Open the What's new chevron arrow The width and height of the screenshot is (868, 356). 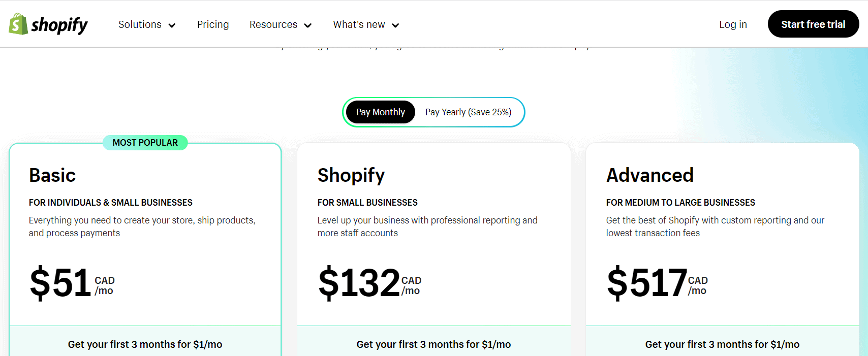[395, 25]
